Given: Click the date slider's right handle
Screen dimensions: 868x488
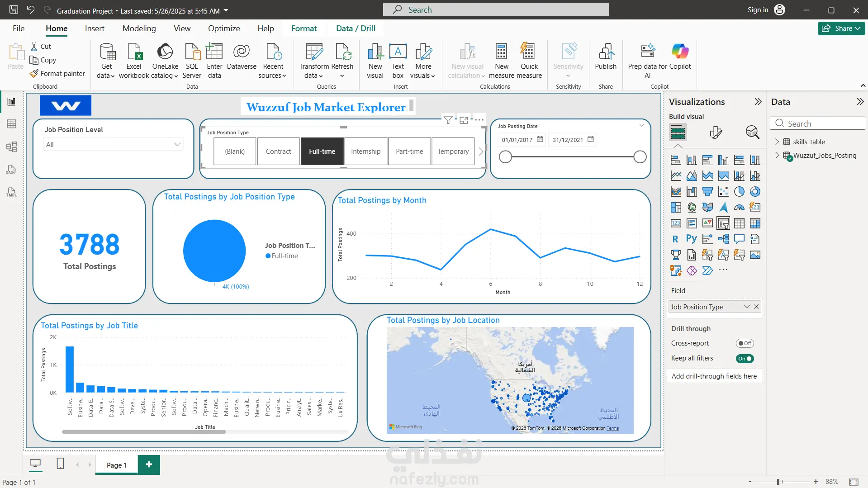Looking at the screenshot, I should pos(640,157).
